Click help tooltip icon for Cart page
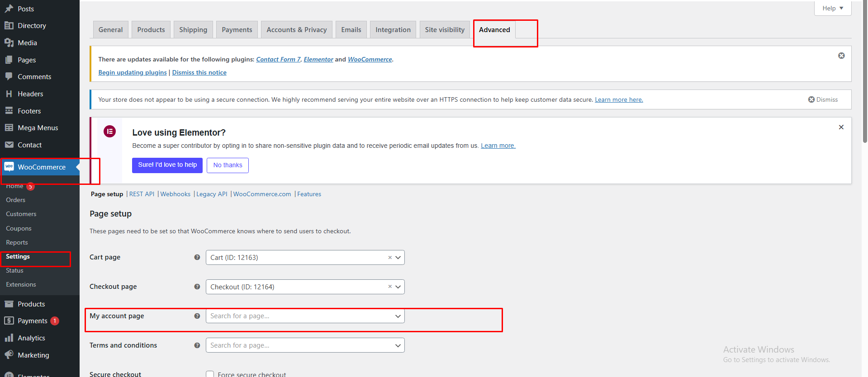This screenshot has height=377, width=868. pos(197,257)
